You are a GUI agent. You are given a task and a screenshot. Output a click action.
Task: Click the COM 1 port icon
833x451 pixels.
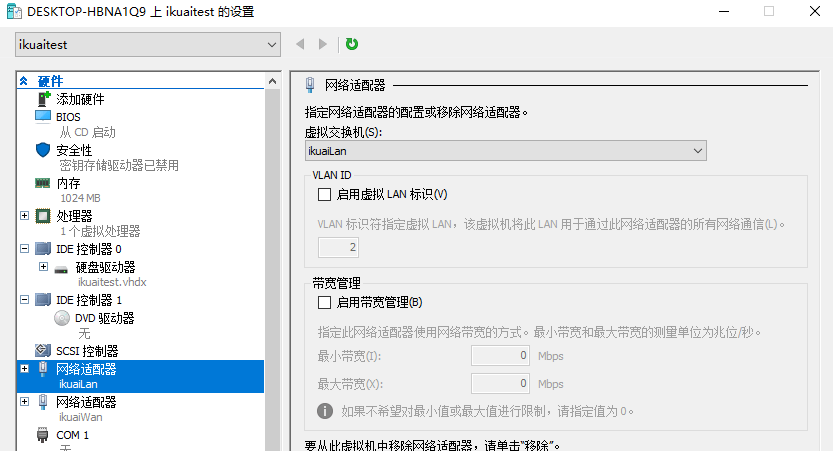42,435
